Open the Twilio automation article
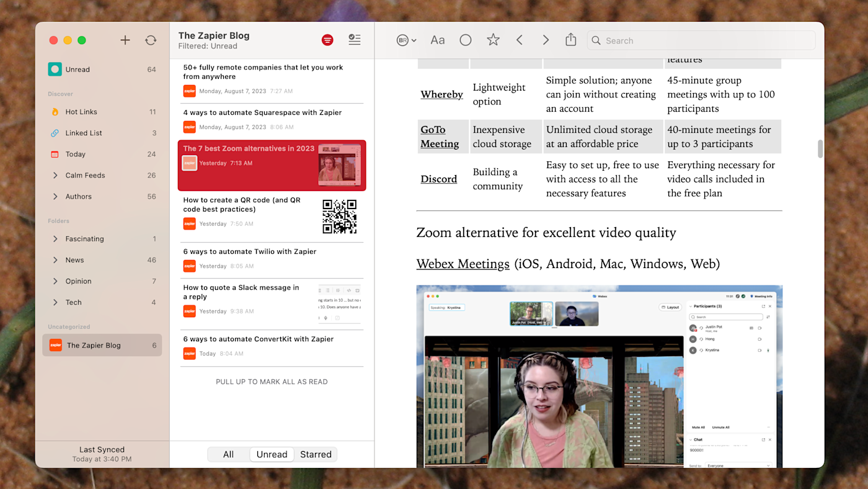The image size is (868, 489). [272, 259]
